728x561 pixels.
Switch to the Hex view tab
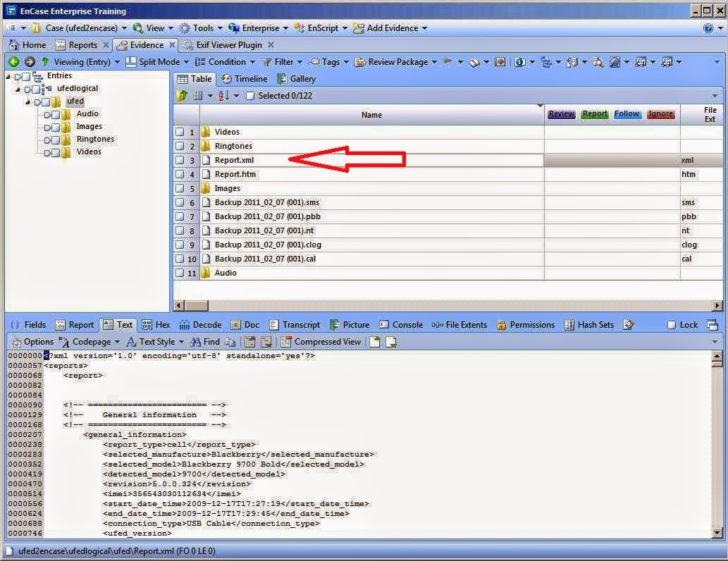pyautogui.click(x=156, y=324)
